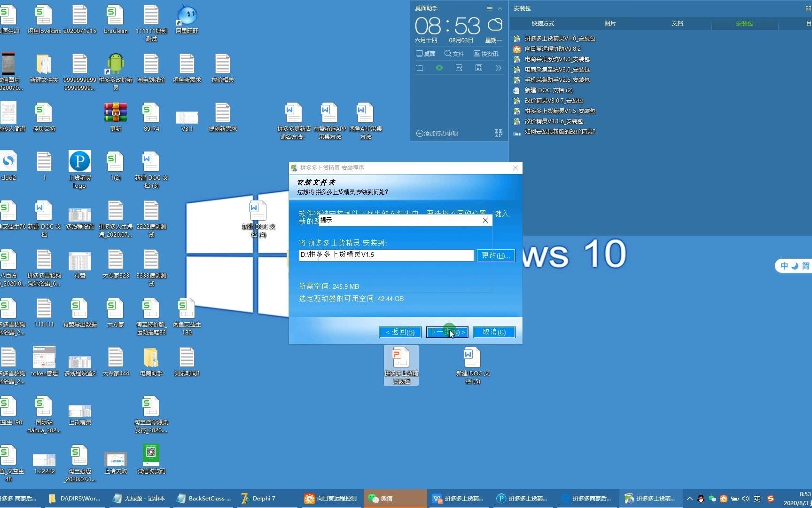Click the 简 simplified-Chinese toggle on IME bar
This screenshot has width=812, height=508.
(805, 266)
